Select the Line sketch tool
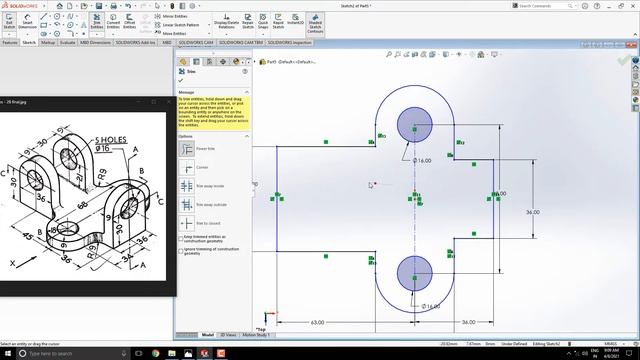The image size is (640, 360). click(44, 16)
